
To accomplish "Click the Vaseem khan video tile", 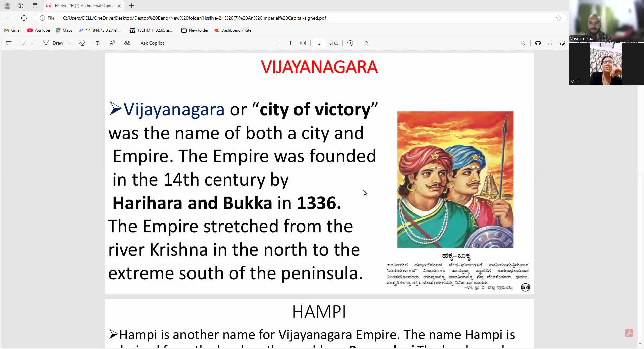I will (x=606, y=21).
